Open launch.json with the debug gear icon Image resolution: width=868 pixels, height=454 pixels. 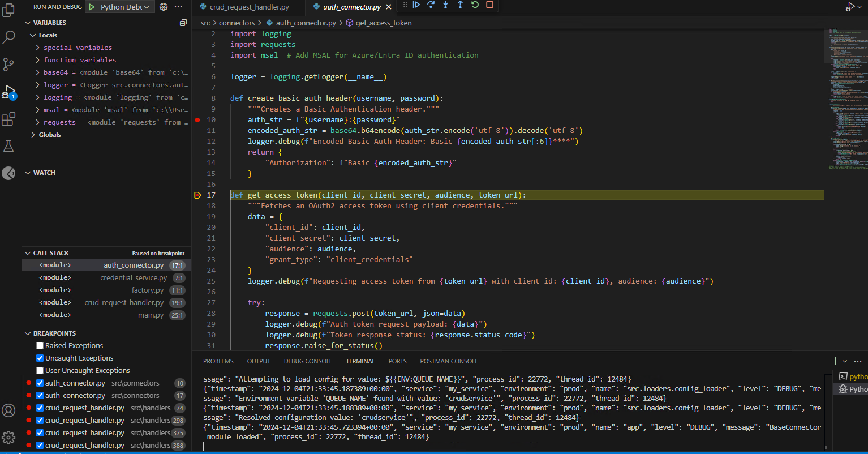(164, 7)
